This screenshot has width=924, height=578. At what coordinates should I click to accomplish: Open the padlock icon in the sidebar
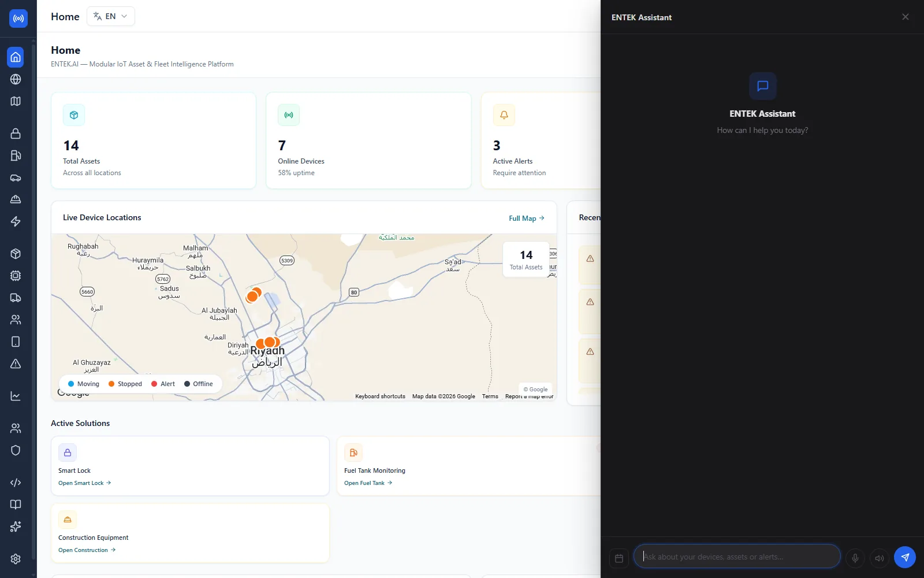16,134
